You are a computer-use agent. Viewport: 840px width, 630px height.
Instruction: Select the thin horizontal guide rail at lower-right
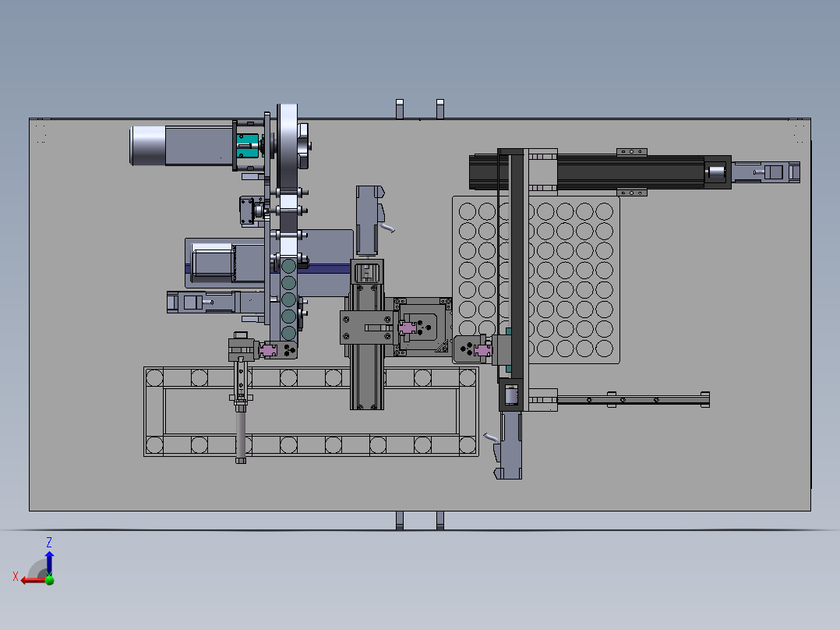pyautogui.click(x=634, y=399)
